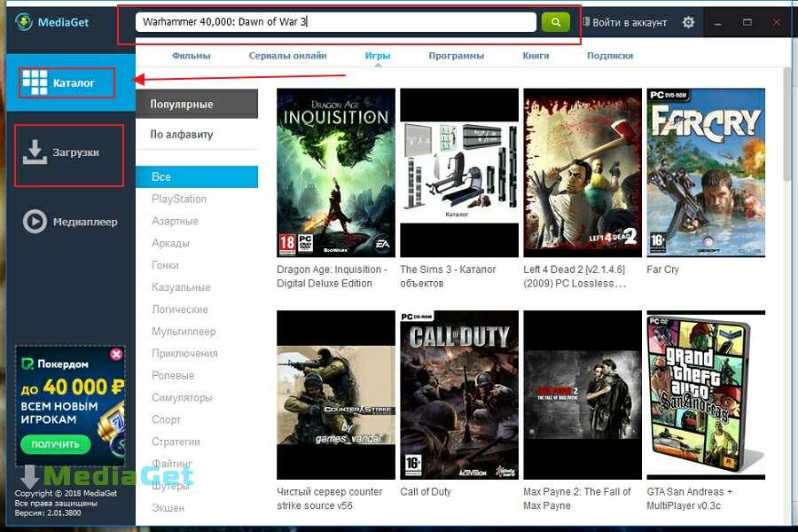
Task: Open the Подписки tab
Action: [x=610, y=56]
